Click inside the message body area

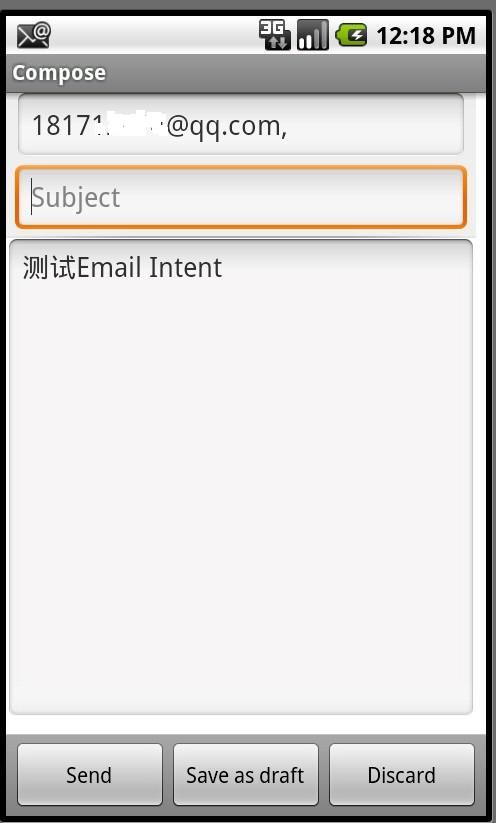click(x=241, y=477)
